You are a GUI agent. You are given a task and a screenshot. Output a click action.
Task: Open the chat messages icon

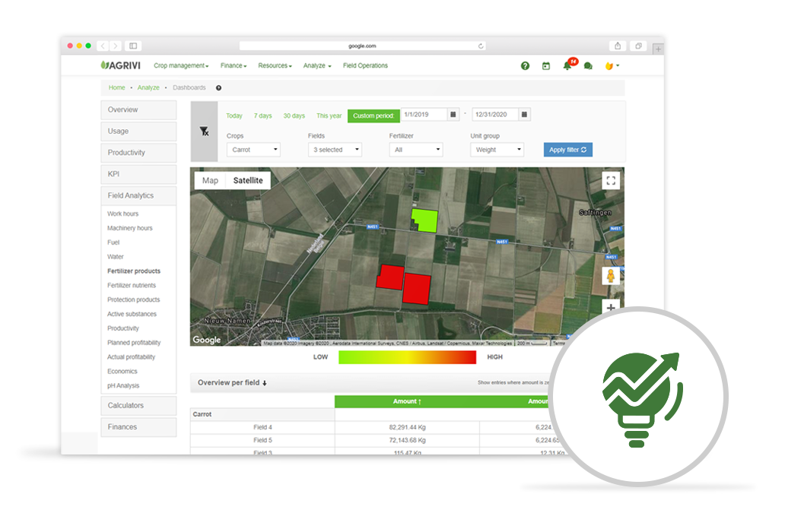(588, 66)
